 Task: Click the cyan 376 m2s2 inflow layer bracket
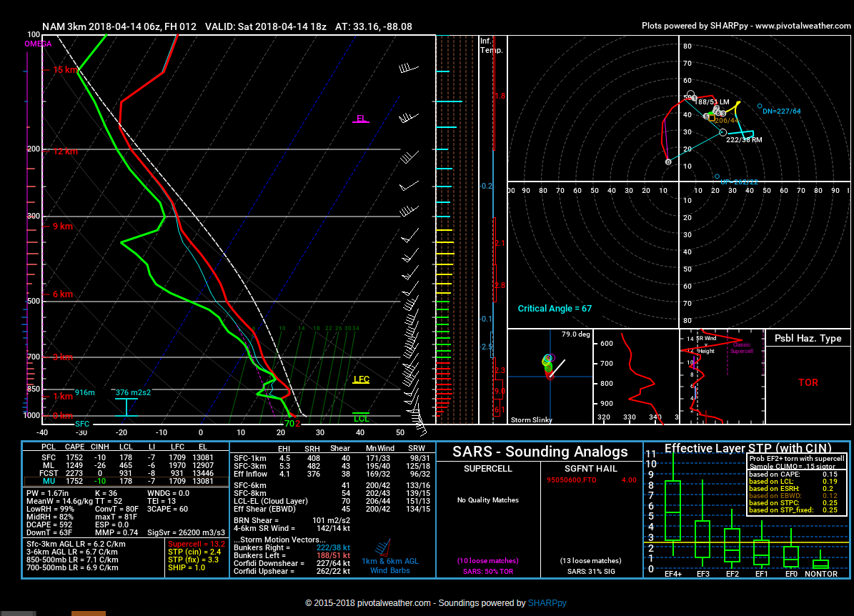tap(126, 404)
